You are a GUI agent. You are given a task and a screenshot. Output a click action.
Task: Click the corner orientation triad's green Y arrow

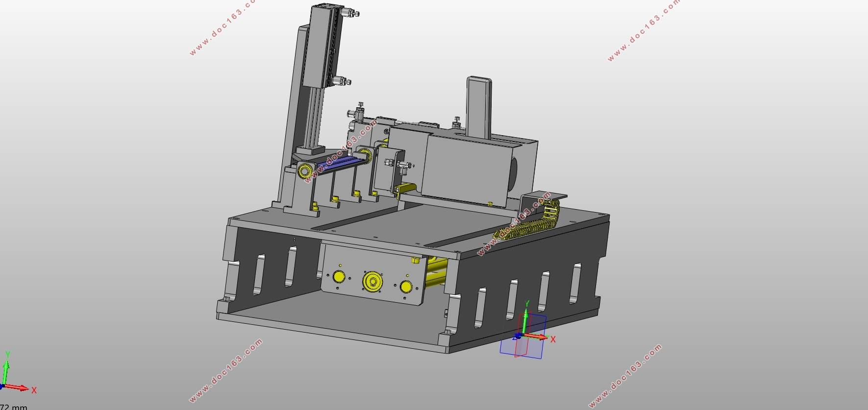click(x=5, y=373)
